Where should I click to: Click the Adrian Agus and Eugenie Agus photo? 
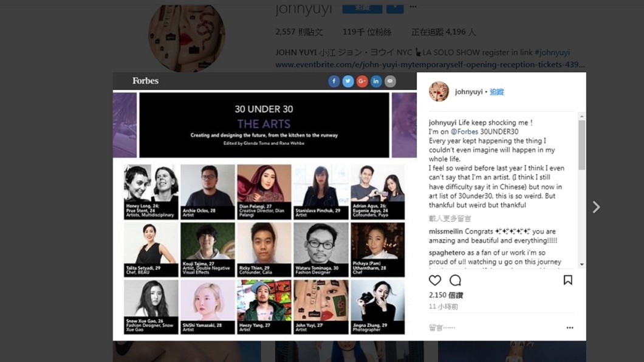pos(377,192)
